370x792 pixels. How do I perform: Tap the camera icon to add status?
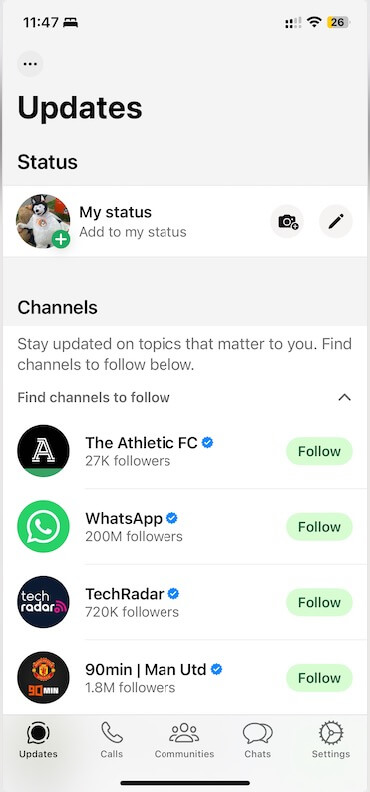287,221
